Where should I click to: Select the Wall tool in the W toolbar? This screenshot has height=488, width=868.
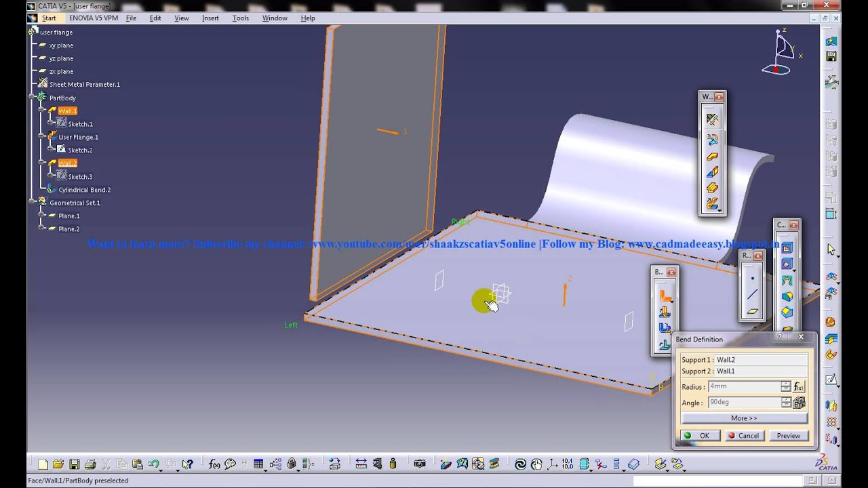[x=712, y=156]
